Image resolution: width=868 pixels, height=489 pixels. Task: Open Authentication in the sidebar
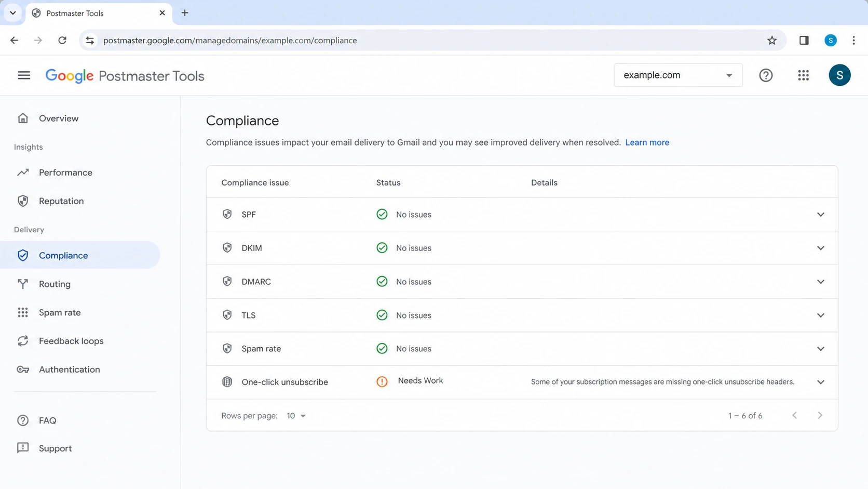coord(80,369)
